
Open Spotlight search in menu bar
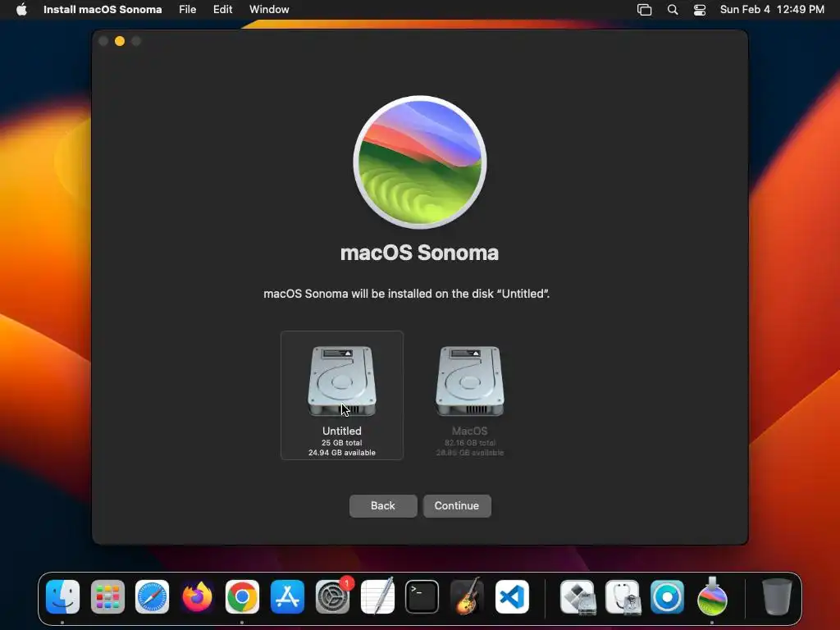coord(673,10)
